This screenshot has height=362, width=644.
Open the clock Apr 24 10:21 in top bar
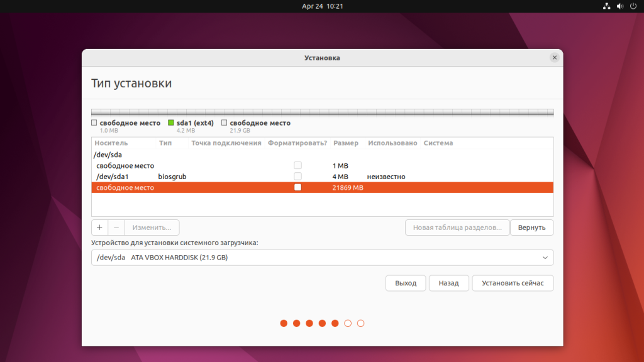pyautogui.click(x=322, y=6)
